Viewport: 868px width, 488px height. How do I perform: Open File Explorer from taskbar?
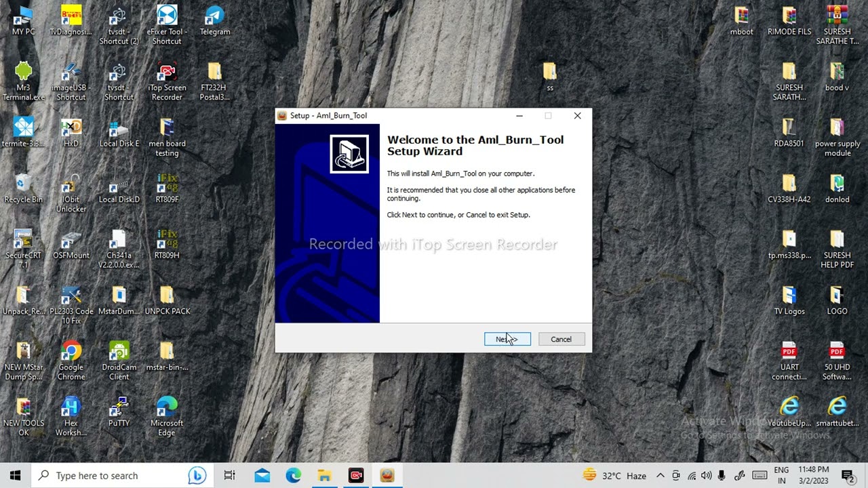click(325, 475)
